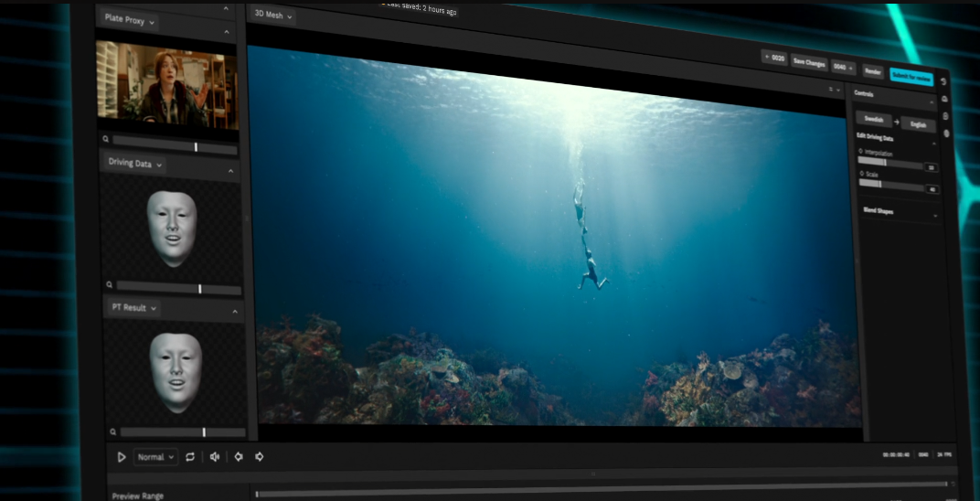Adjust the PT Result zoom slider
The height and width of the screenshot is (501, 980).
tap(183, 432)
